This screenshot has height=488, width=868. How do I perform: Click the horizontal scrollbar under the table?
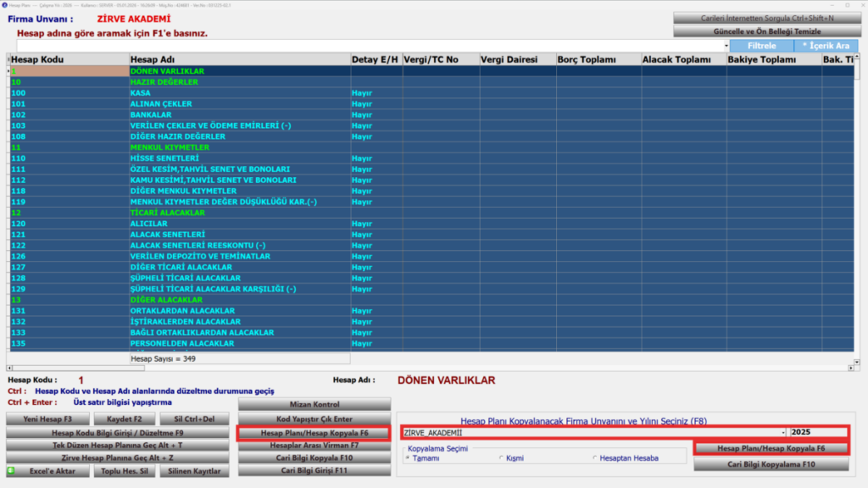(430, 368)
